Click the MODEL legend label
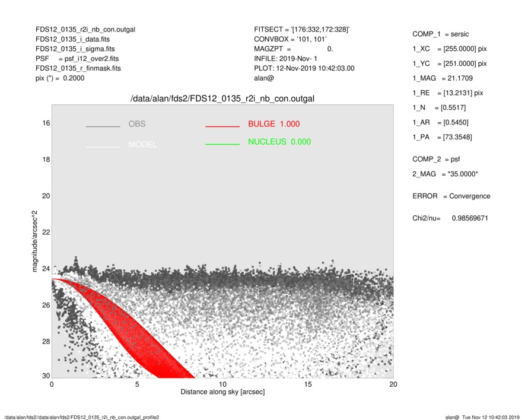 coord(142,144)
